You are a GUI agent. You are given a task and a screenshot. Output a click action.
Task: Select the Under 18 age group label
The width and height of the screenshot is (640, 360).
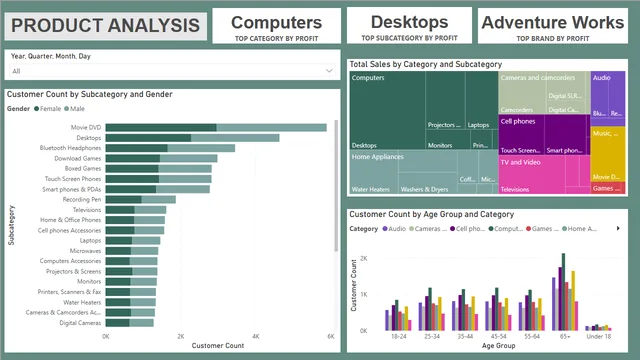(x=599, y=337)
